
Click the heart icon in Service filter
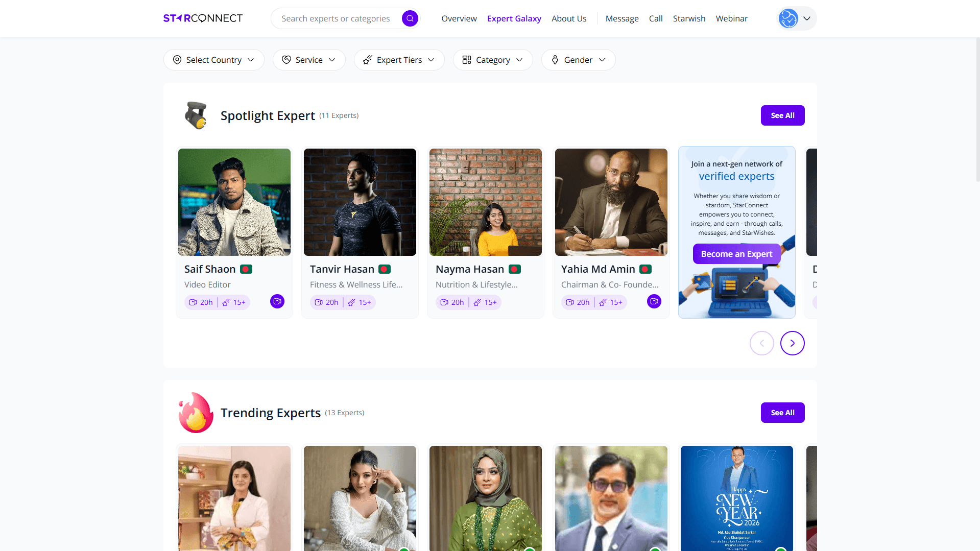tap(286, 60)
